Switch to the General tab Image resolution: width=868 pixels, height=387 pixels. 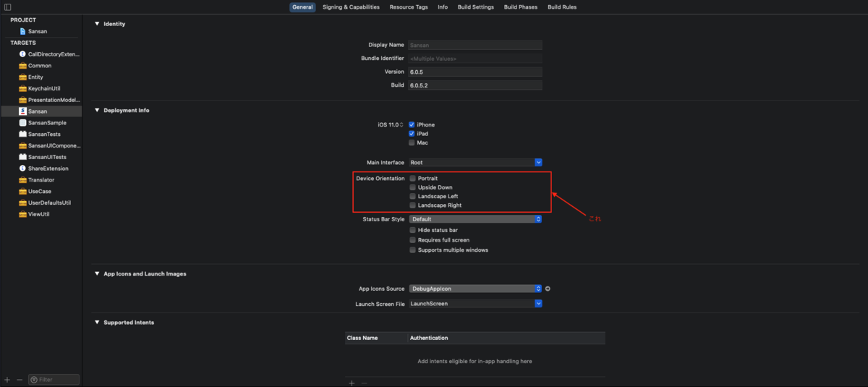tap(302, 7)
